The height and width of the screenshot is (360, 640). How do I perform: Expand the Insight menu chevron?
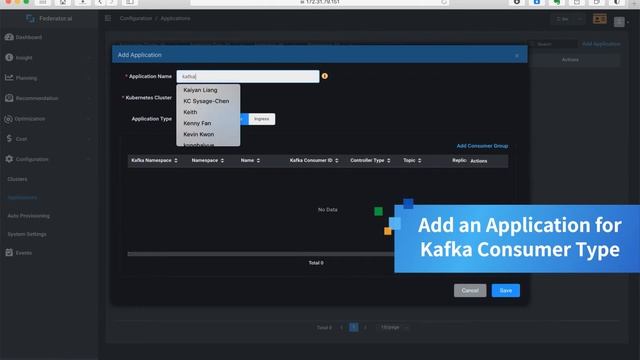click(89, 58)
